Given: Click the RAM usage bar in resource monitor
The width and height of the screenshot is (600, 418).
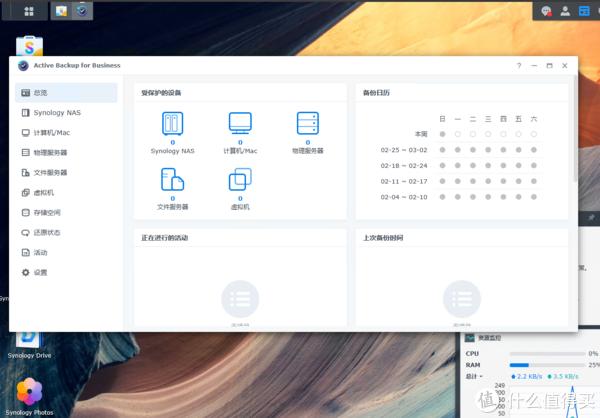Looking at the screenshot, I should click(x=547, y=365).
